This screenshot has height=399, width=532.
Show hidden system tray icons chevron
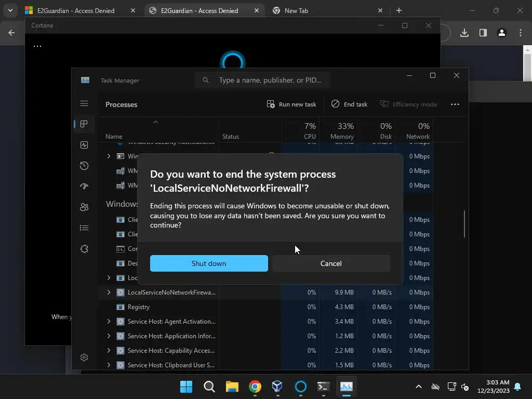[419, 387]
